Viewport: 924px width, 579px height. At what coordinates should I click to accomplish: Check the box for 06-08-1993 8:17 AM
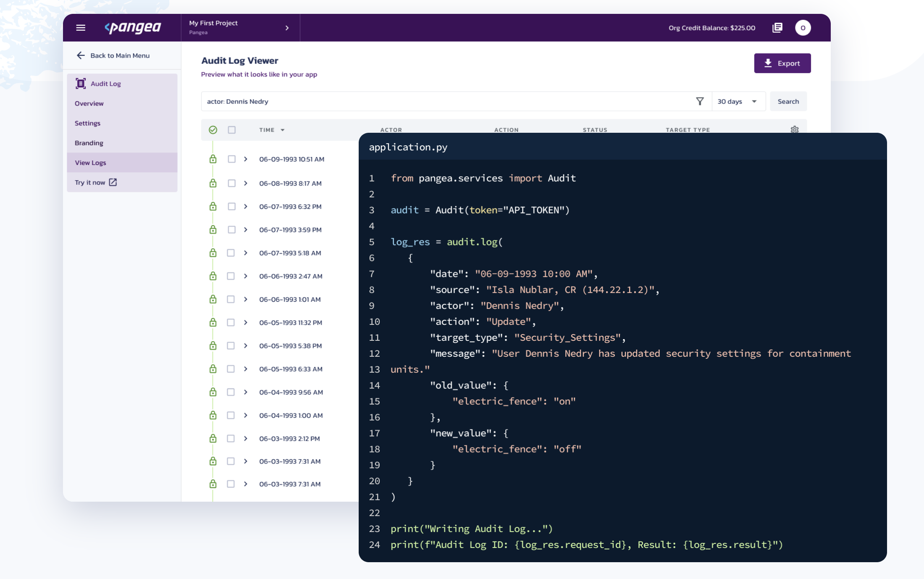pos(231,183)
